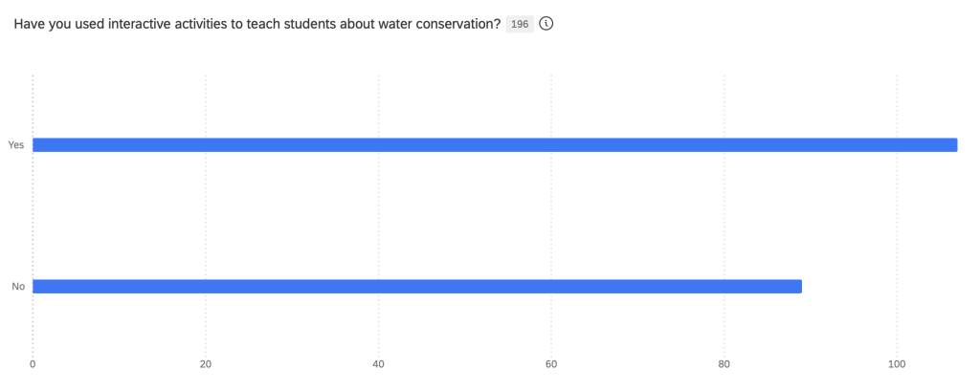Click the 40 tick label on axis

[x=378, y=364]
